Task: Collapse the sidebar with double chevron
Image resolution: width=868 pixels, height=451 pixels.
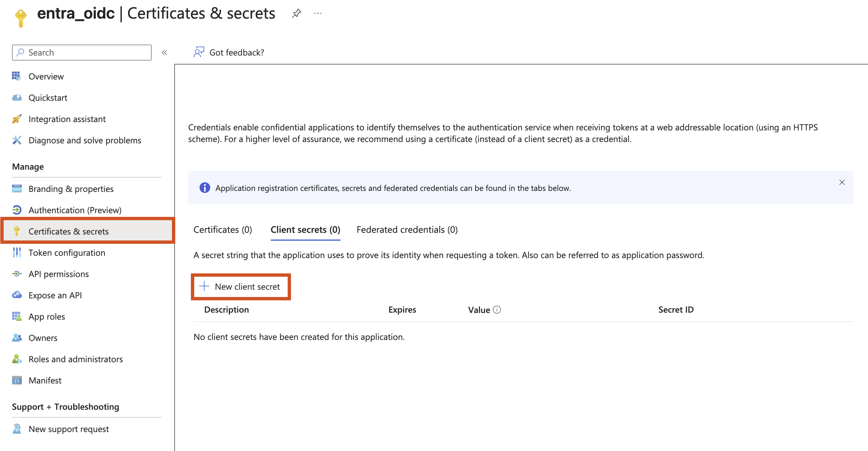Action: point(164,53)
